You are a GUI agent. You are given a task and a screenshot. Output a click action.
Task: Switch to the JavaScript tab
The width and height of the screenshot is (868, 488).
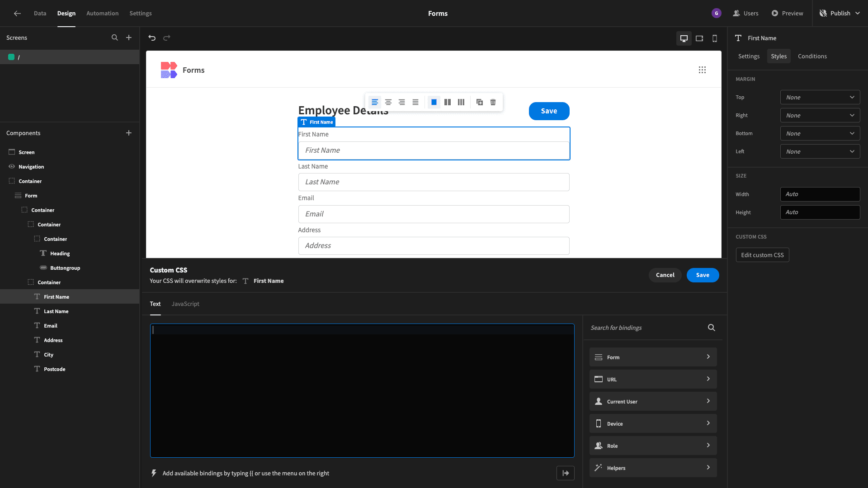click(185, 304)
